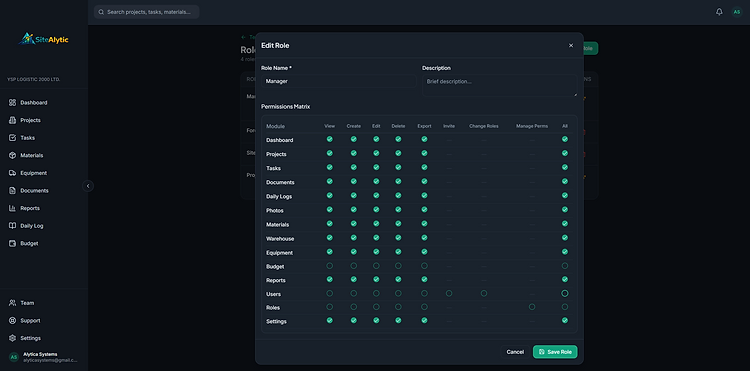Open Dashboard icon in sidebar
The height and width of the screenshot is (371, 750).
pyautogui.click(x=12, y=103)
